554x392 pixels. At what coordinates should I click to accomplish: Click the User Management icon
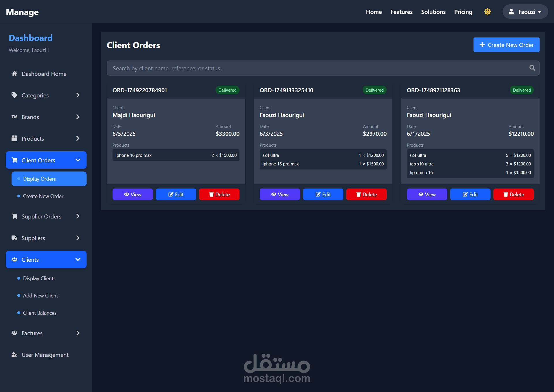[14, 355]
